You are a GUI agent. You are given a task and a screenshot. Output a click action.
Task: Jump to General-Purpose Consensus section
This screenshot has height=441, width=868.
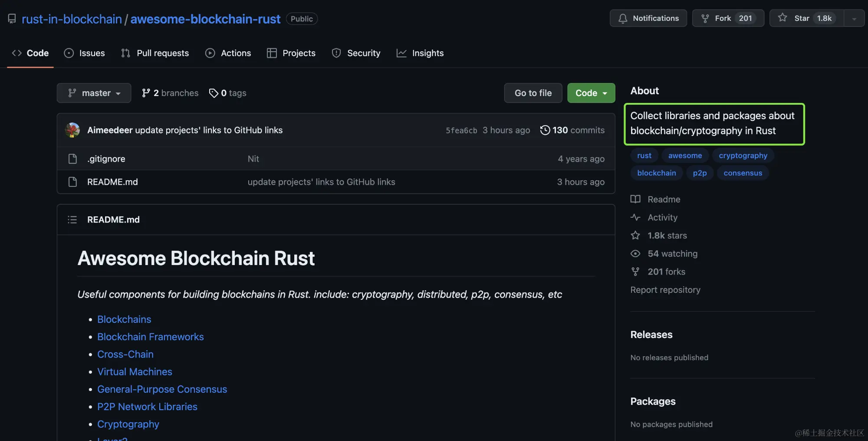pyautogui.click(x=162, y=389)
